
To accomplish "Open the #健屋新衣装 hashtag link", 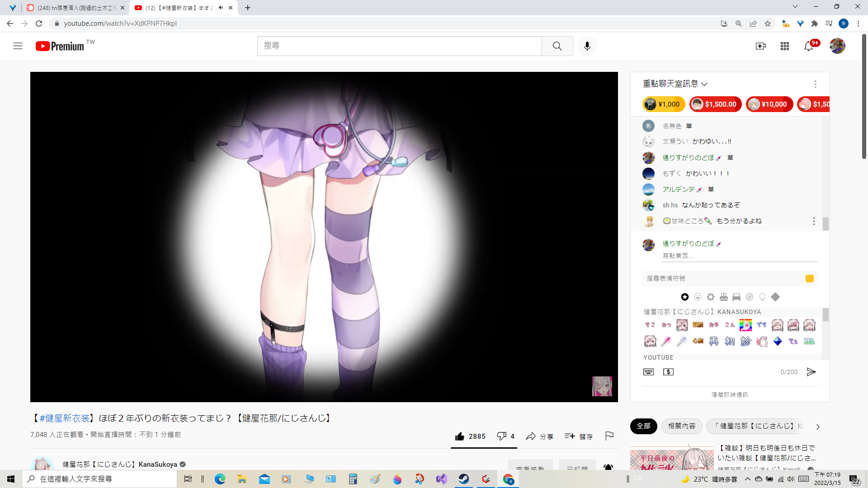I will (x=65, y=418).
